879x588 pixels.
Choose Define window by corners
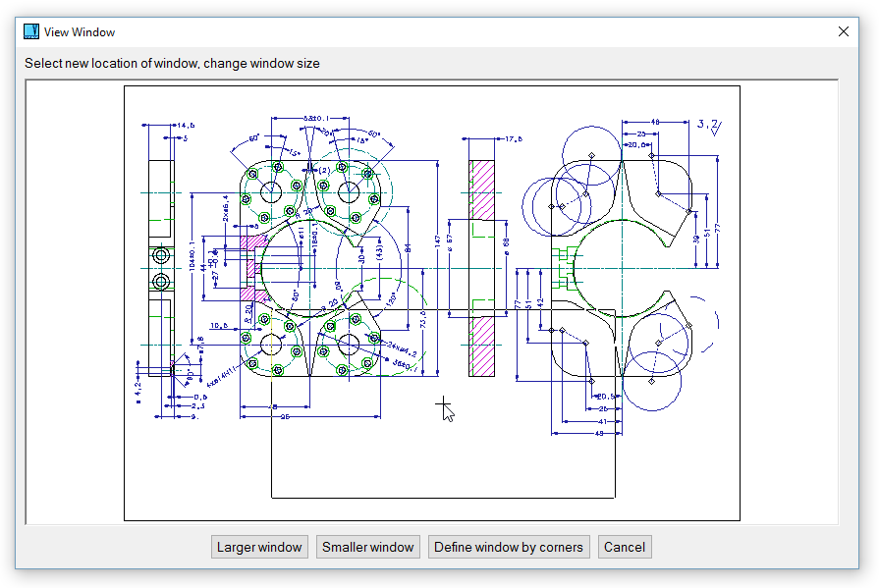(509, 547)
